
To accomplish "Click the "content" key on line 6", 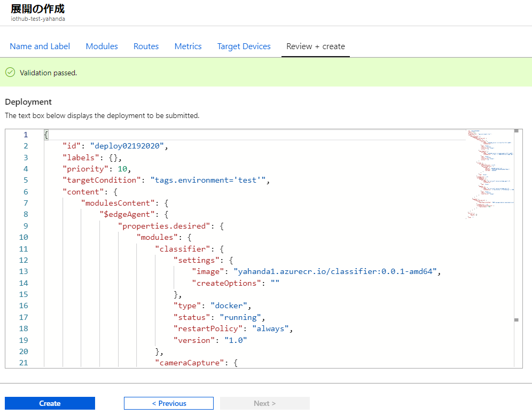I will (x=83, y=192).
